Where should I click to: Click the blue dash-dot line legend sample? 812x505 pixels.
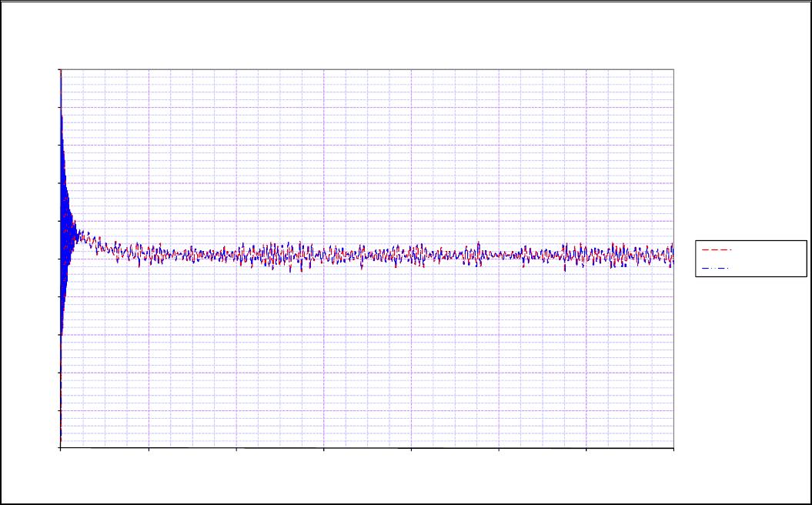tap(716, 269)
